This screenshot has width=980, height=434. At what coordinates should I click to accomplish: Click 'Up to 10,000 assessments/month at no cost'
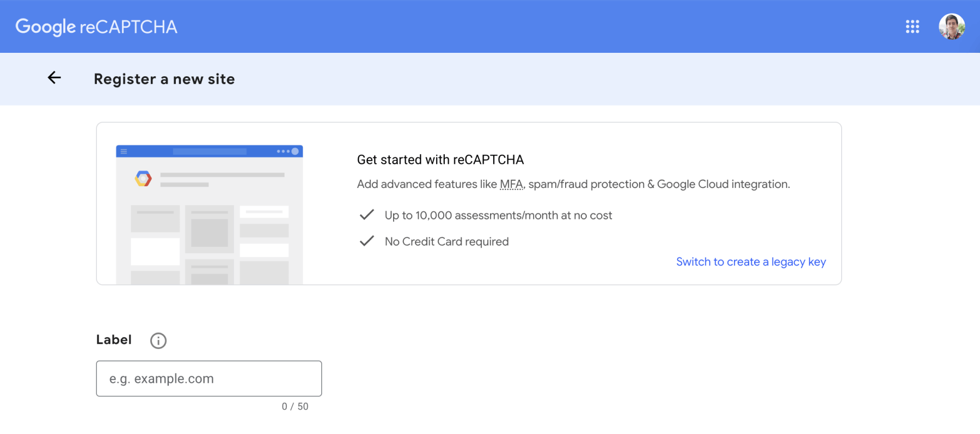tap(498, 216)
